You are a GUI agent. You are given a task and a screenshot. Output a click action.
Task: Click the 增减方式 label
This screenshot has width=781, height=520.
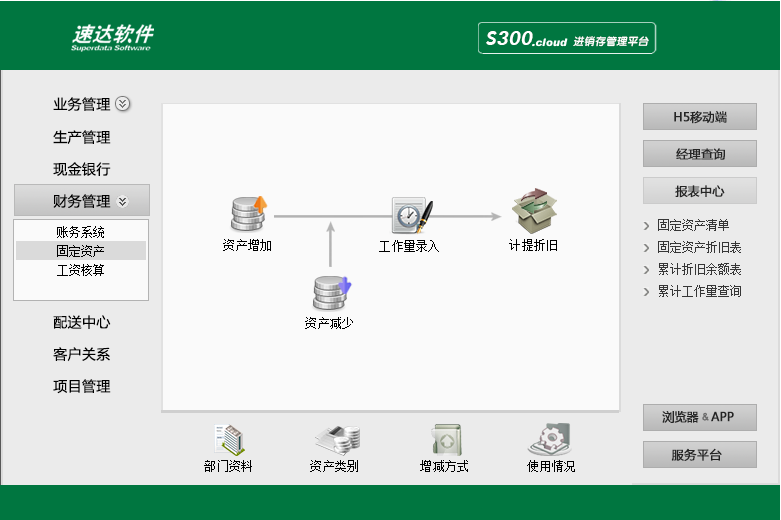[x=444, y=466]
